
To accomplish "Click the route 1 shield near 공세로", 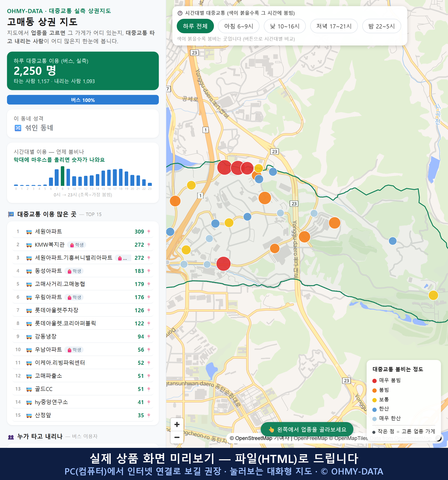I will [206, 130].
